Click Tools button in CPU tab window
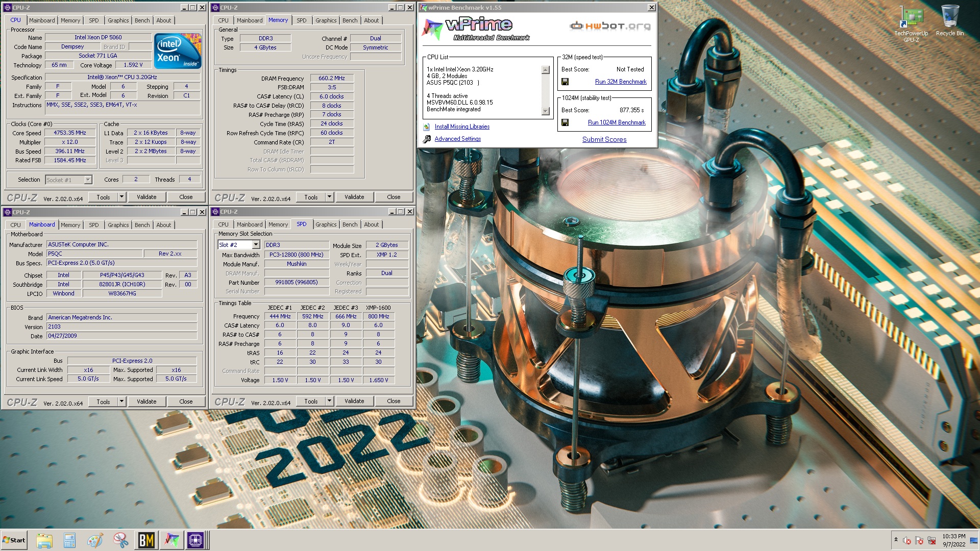 103,197
